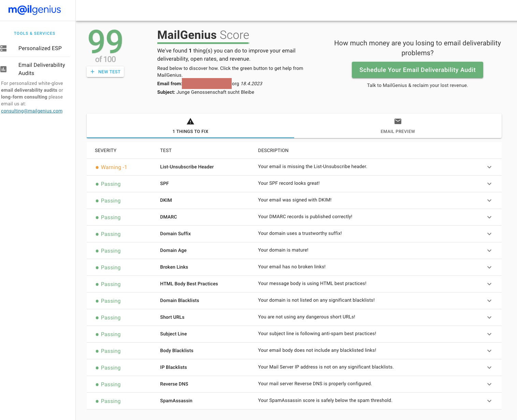Expand the Domain Blacklists row chevron
This screenshot has width=517, height=420.
(x=489, y=301)
